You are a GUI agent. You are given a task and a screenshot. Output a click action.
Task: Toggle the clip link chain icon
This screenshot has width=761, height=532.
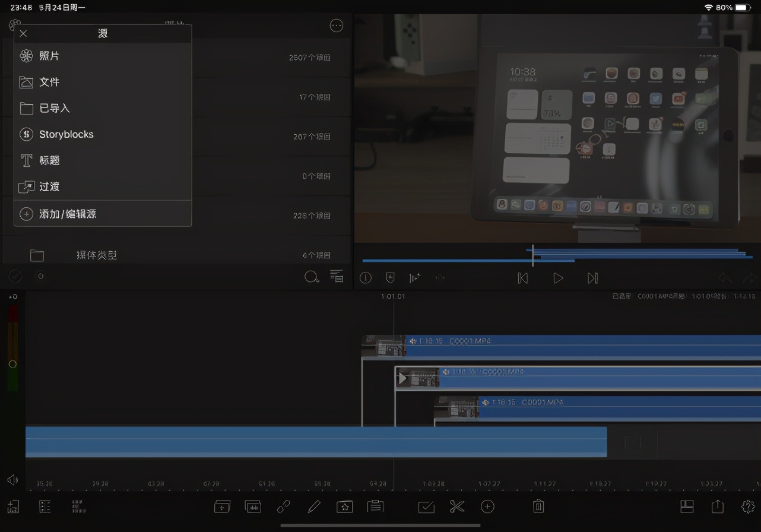click(x=284, y=506)
